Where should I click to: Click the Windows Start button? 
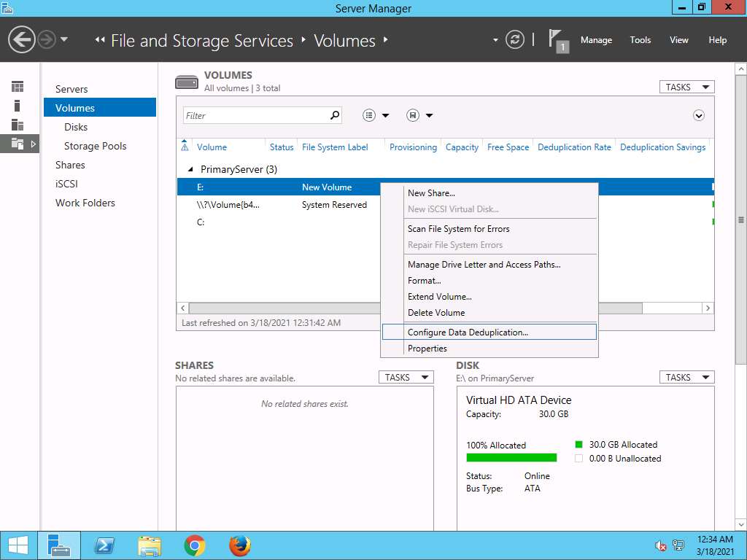(x=18, y=545)
